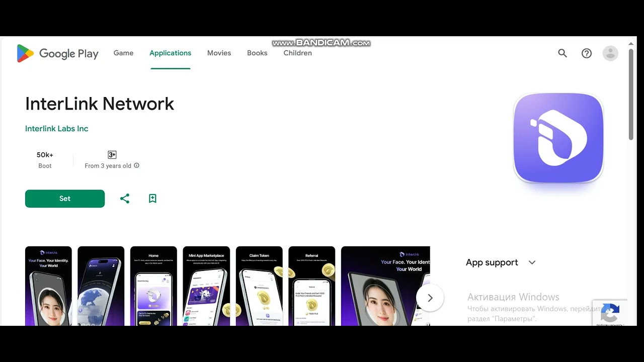
Task: Click the 50k+ downloads count
Action: click(45, 155)
